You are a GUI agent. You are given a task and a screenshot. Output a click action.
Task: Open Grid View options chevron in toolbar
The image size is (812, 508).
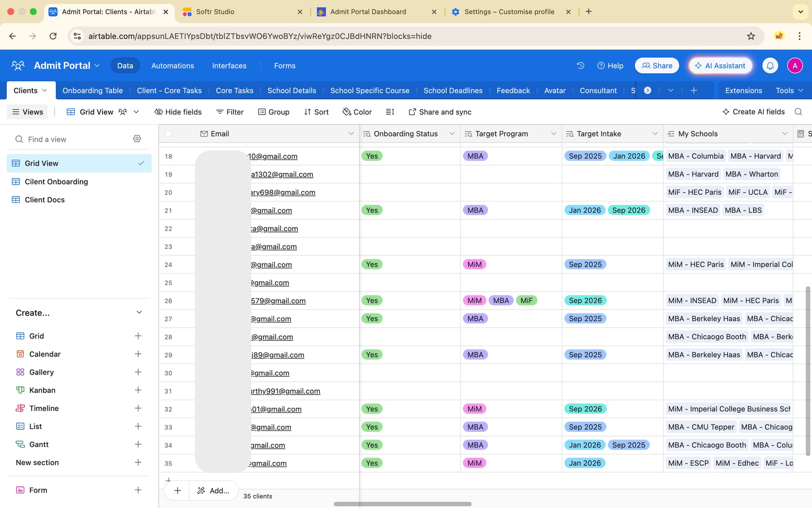click(136, 112)
